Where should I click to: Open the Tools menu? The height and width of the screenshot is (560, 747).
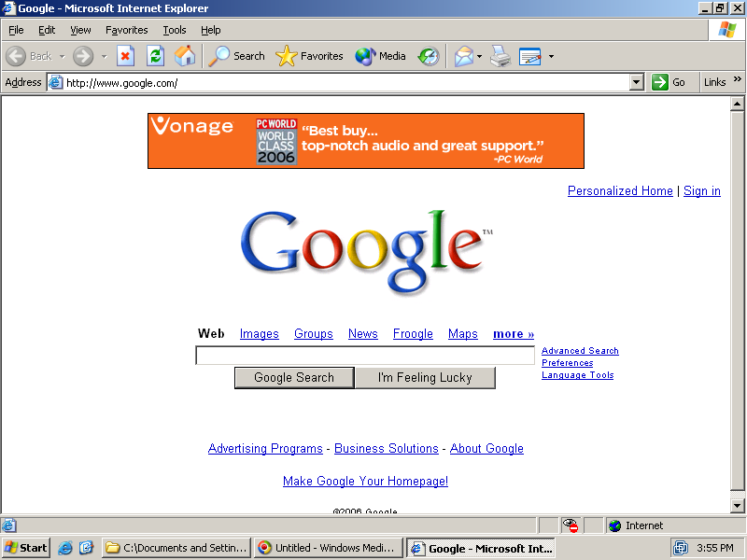click(175, 30)
